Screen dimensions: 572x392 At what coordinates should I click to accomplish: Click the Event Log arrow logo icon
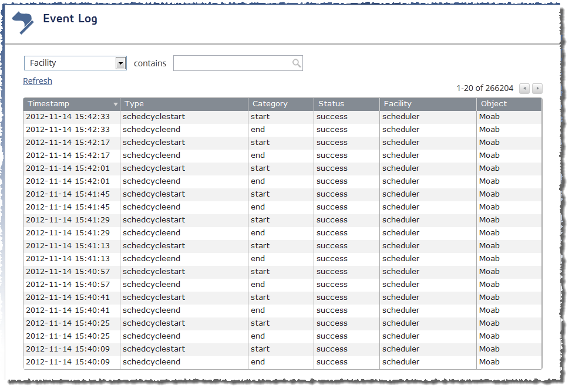[x=23, y=23]
